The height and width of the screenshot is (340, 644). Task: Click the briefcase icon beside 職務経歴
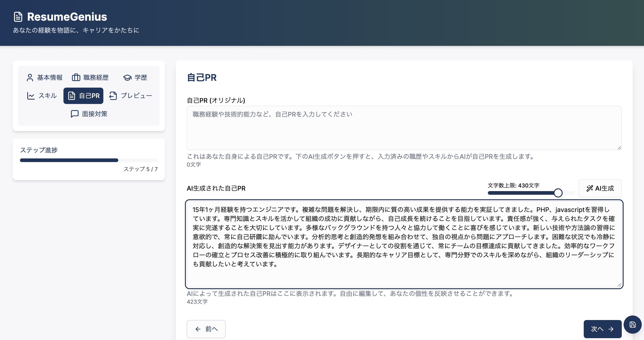76,78
